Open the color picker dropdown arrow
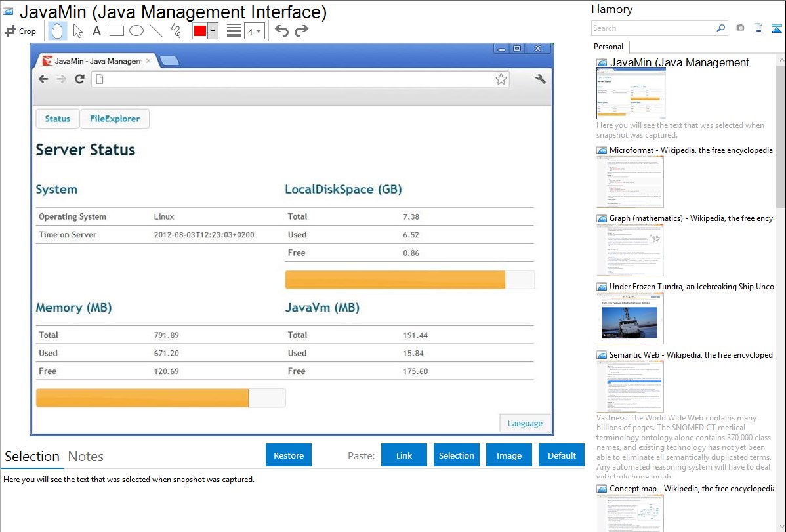Screen dimensions: 786x532 [213, 31]
